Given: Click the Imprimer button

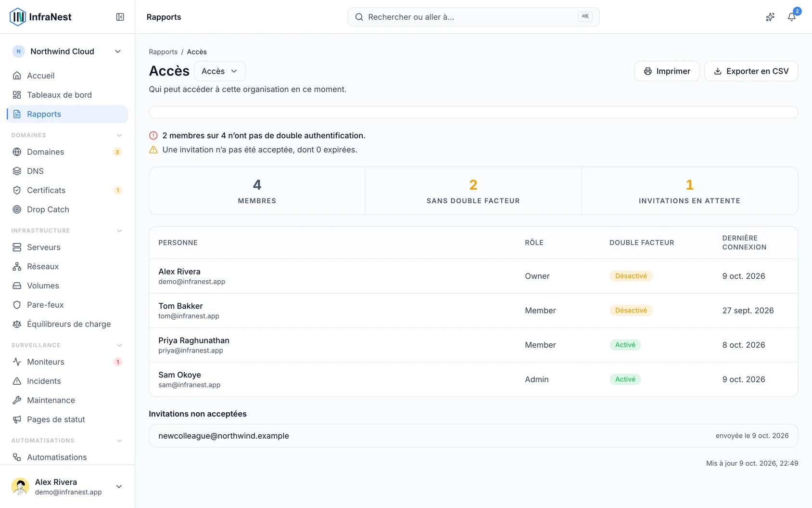Looking at the screenshot, I should pyautogui.click(x=667, y=71).
